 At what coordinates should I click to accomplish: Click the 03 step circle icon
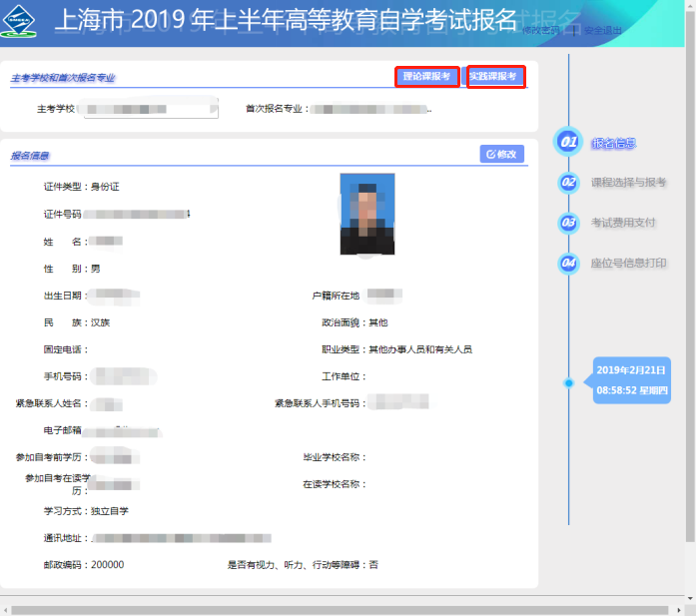[x=568, y=223]
